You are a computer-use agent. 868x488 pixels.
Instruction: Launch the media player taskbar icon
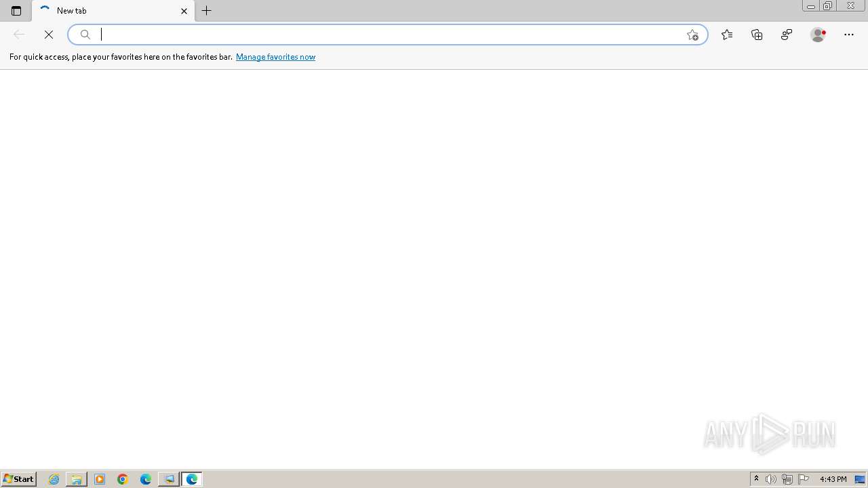point(100,479)
